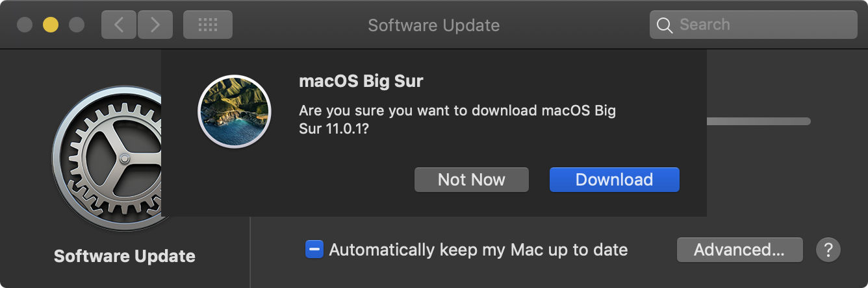Click the macOS Big Sur dialog heading
Image resolution: width=868 pixels, height=288 pixels.
click(361, 81)
